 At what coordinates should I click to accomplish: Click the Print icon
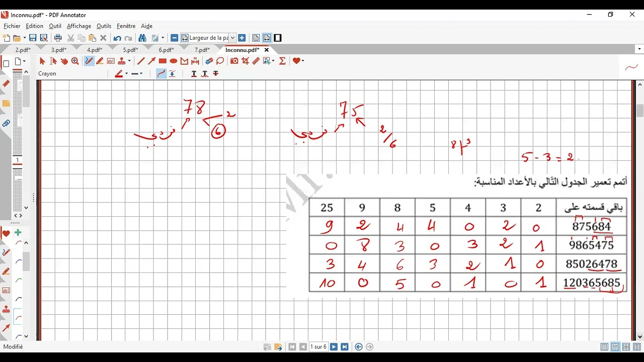tap(58, 38)
